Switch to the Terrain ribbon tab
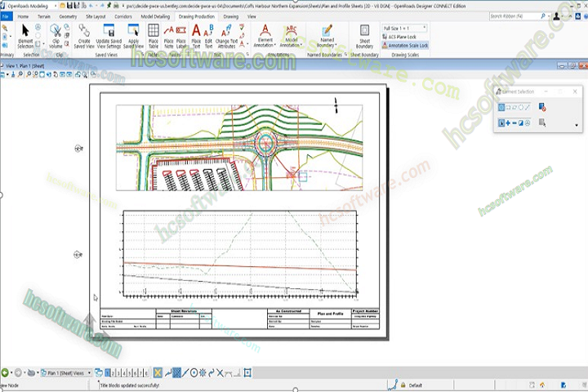 click(x=44, y=16)
